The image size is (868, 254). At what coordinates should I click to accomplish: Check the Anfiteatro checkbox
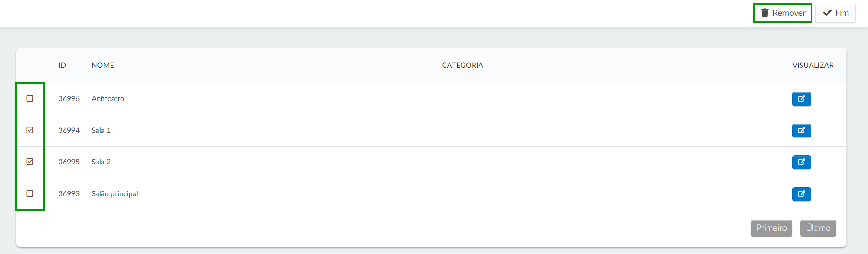30,98
